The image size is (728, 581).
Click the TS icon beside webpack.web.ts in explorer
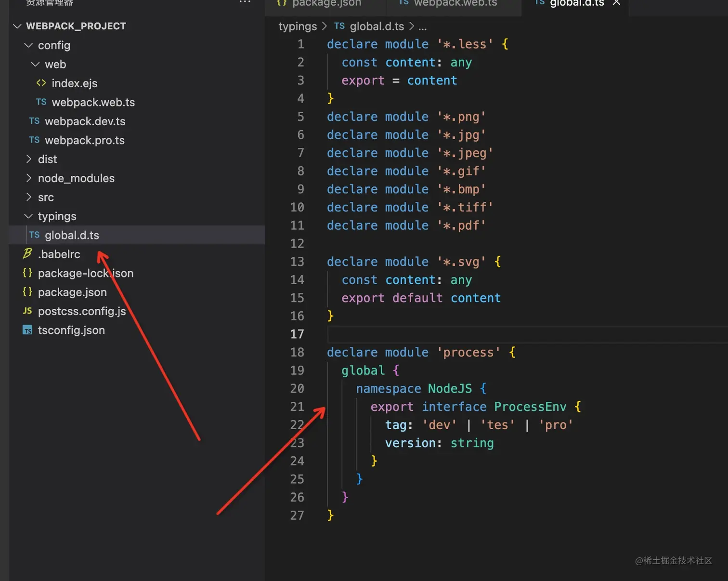[41, 102]
